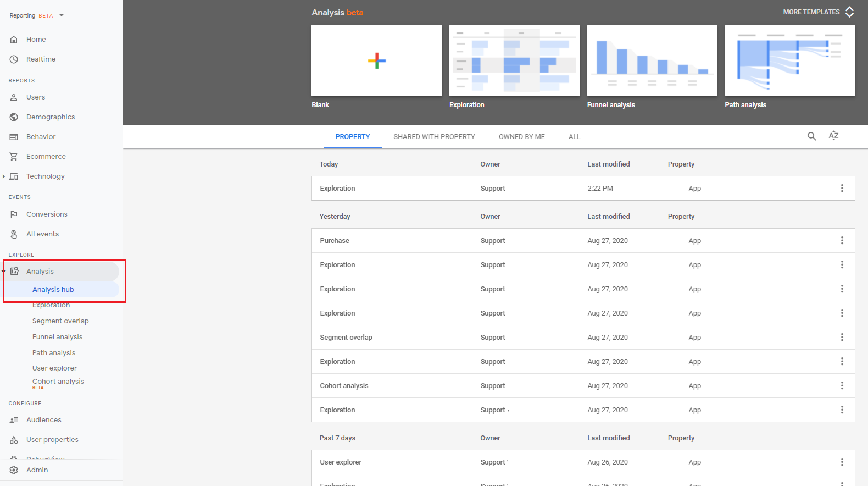Open Funnel analysis sidebar link
The image size is (868, 486).
click(x=57, y=337)
